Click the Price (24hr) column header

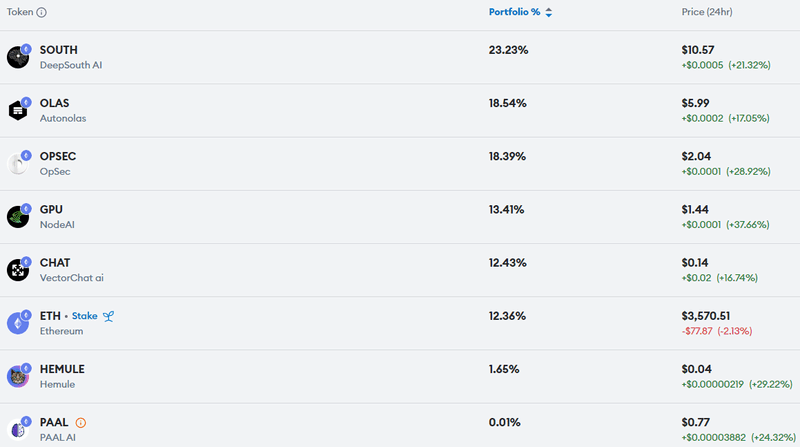pos(707,12)
